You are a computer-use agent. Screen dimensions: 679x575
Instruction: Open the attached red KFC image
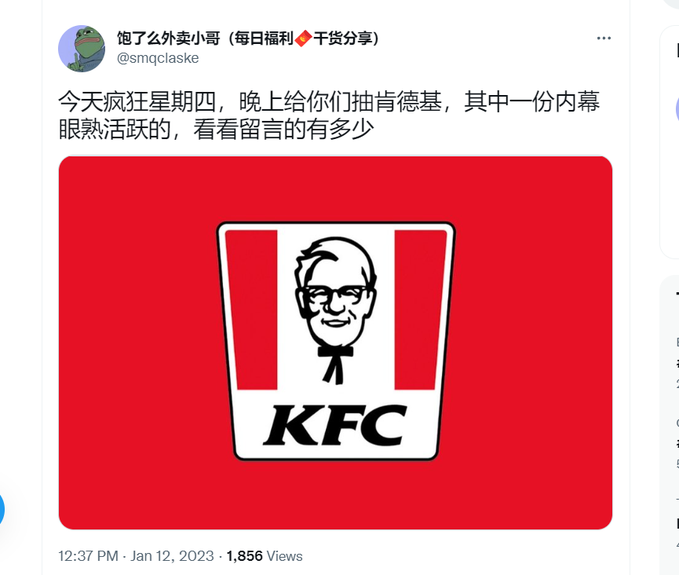tap(336, 342)
